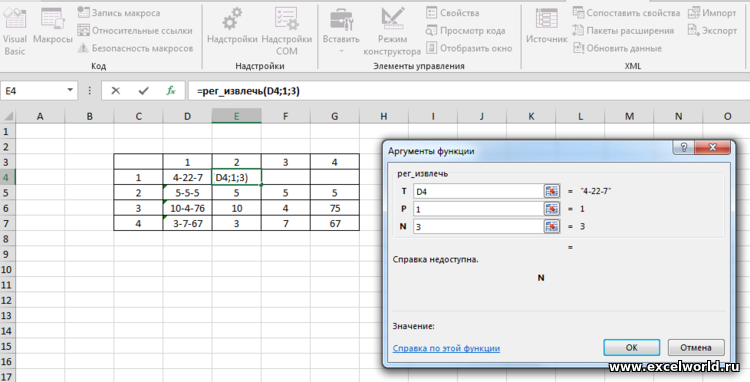This screenshot has width=750, height=382.
Task: Cancel the formula entry with X
Action: pos(115,90)
